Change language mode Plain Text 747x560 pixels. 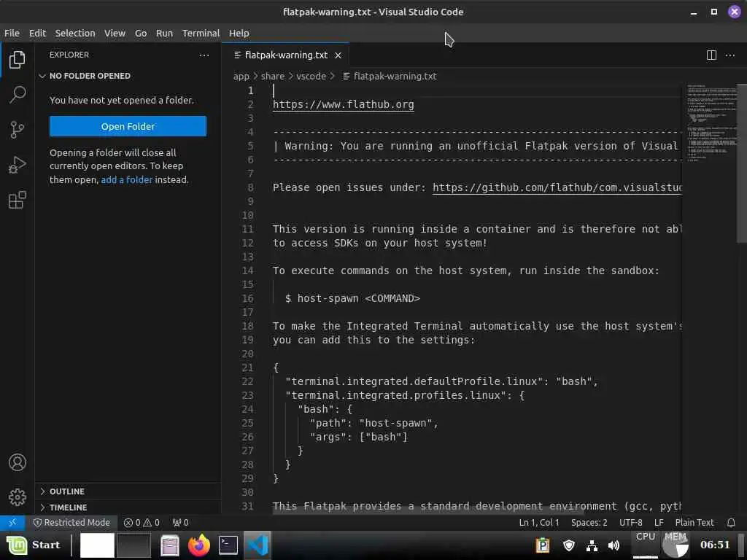coord(694,522)
